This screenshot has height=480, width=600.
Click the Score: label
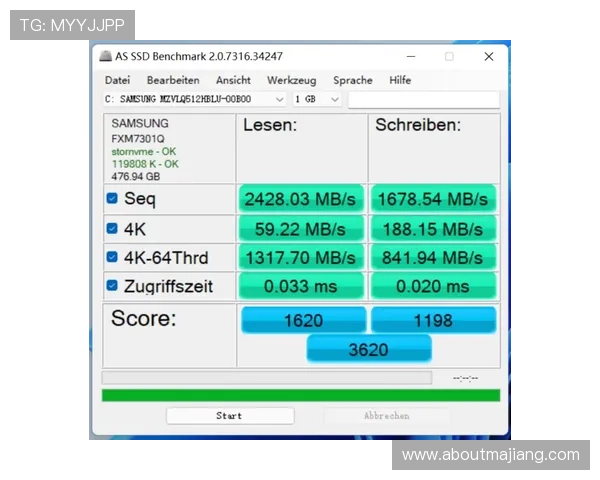coord(143,318)
